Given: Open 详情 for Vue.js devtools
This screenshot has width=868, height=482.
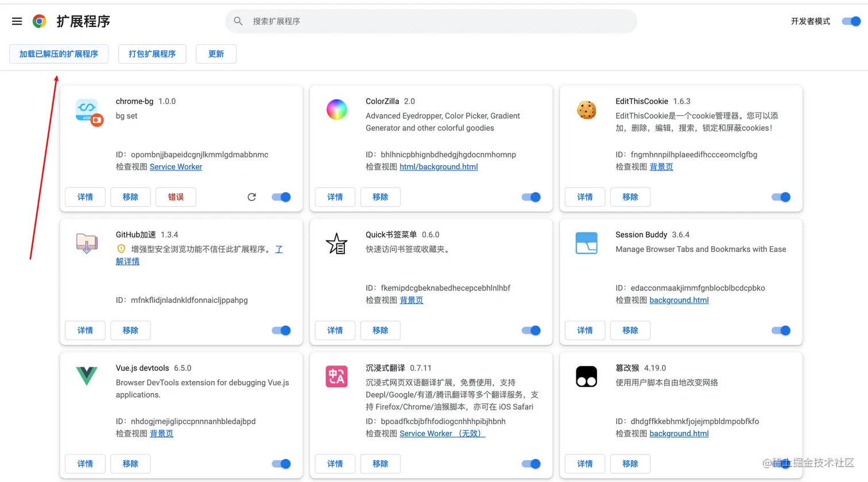Looking at the screenshot, I should point(85,464).
